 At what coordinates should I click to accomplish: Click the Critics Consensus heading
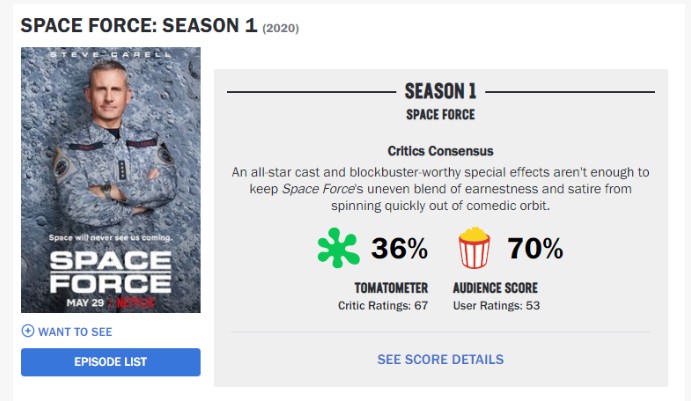click(x=440, y=151)
